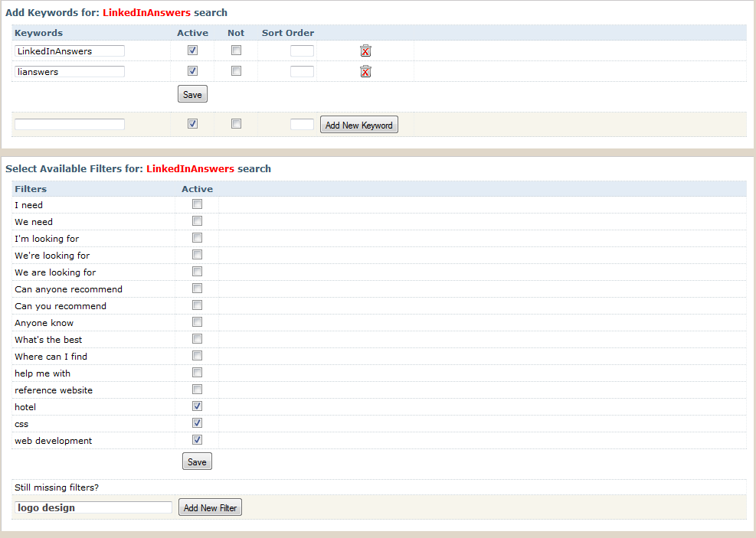The image size is (756, 538).
Task: Disable the 'hotel' filter
Action: [x=197, y=406]
